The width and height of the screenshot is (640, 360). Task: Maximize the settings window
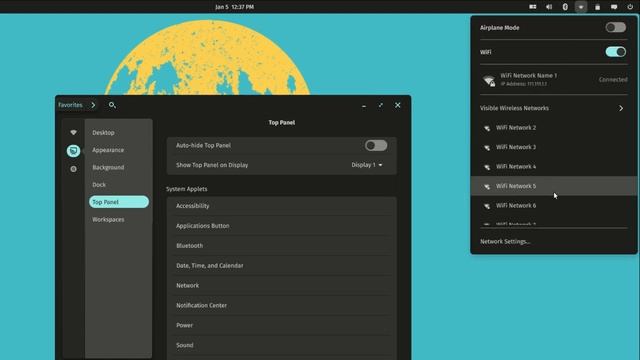pyautogui.click(x=380, y=105)
